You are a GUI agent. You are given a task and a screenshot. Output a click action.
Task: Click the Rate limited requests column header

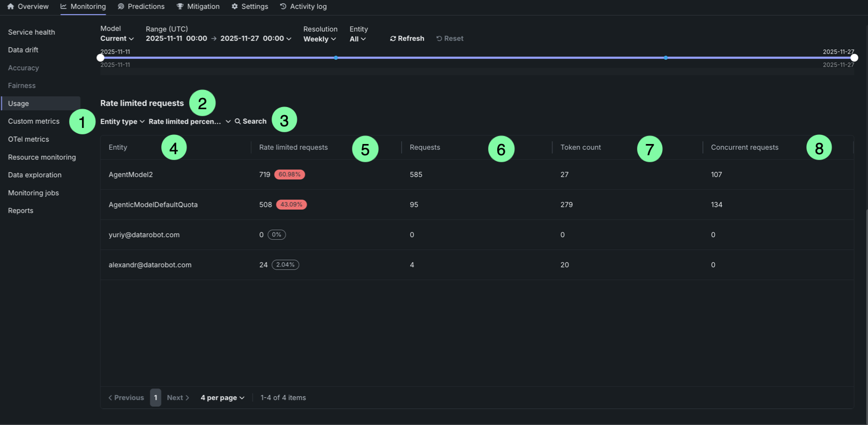point(294,147)
